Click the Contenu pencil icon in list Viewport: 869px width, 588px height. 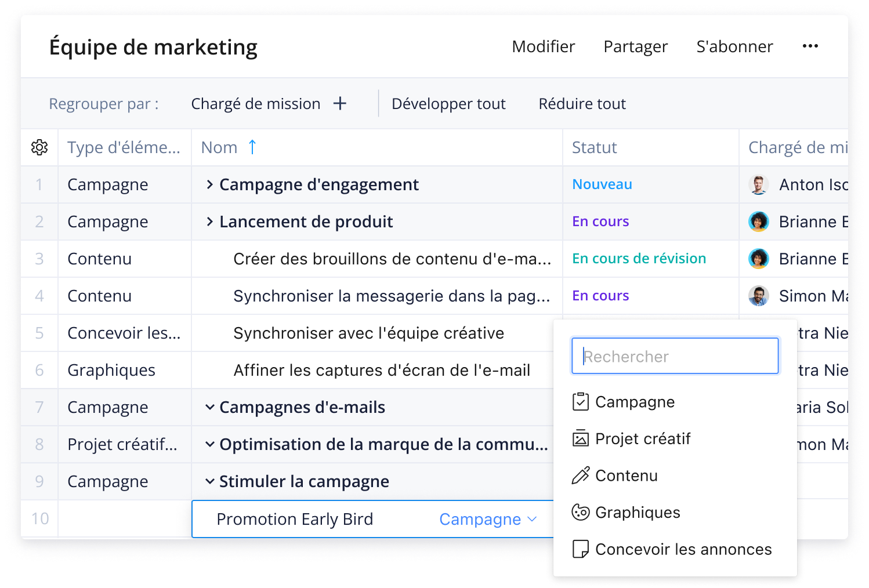(580, 476)
